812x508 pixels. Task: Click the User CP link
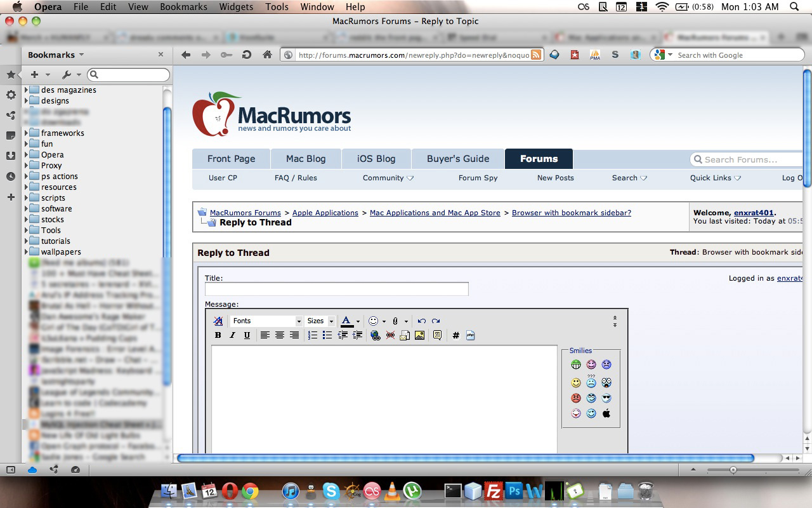click(223, 178)
